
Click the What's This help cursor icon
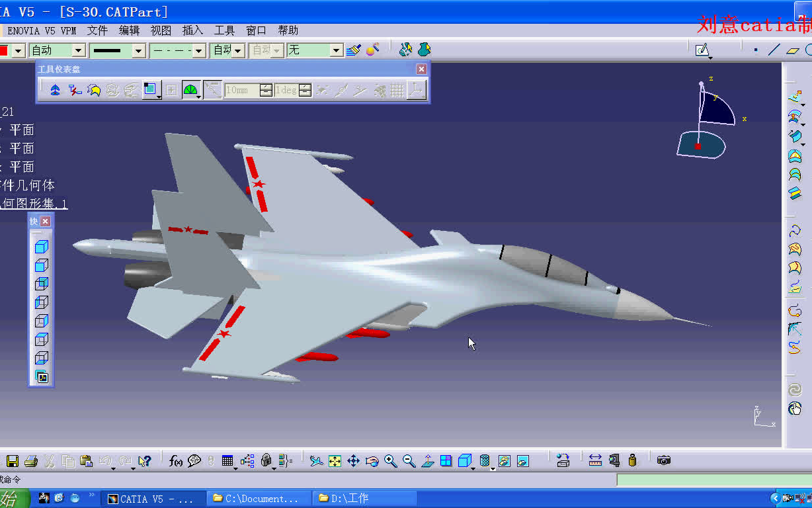pos(145,460)
